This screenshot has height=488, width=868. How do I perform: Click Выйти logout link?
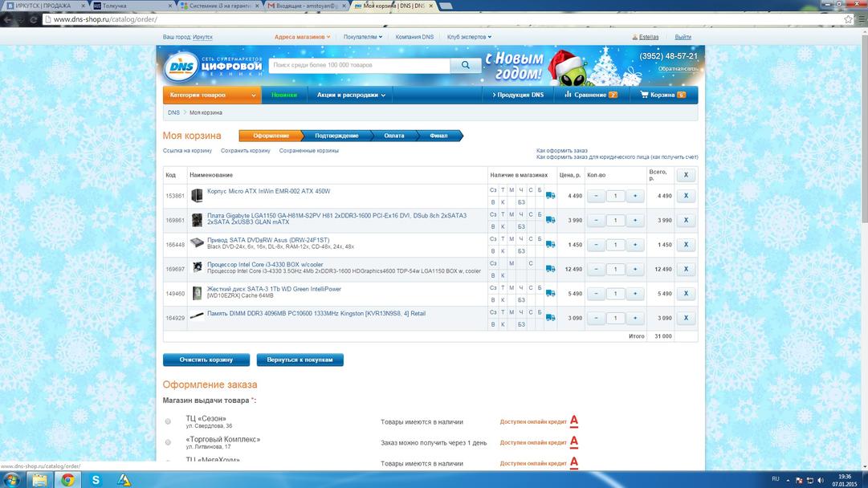click(683, 37)
